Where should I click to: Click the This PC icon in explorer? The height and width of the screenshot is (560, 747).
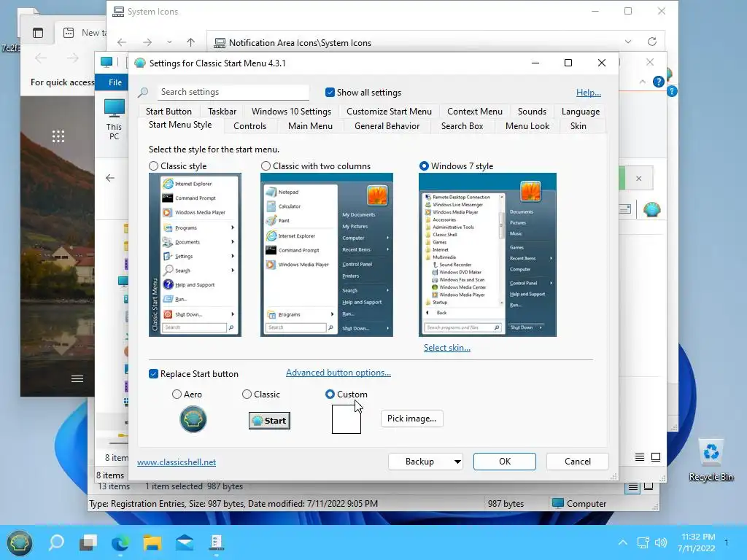(114, 120)
